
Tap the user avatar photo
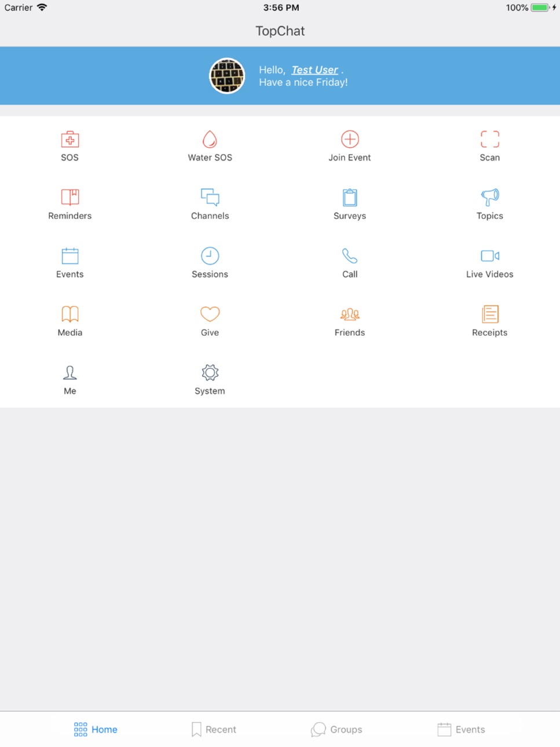point(227,76)
